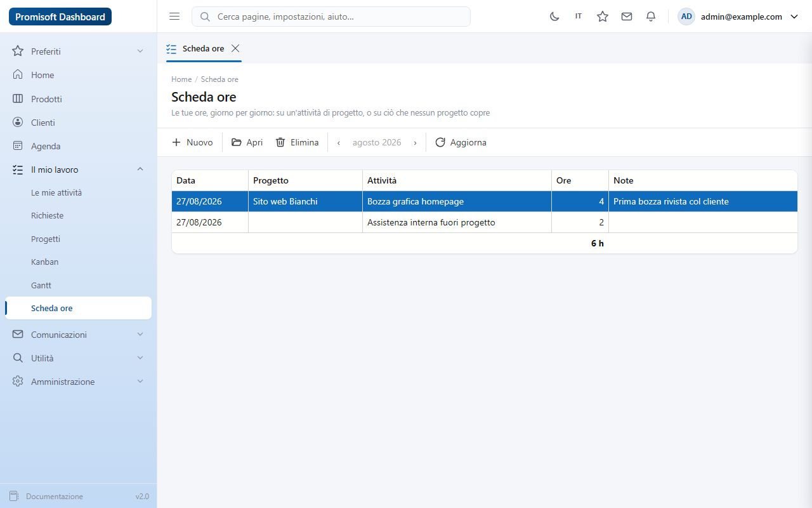Switch language using the IT button
812x508 pixels.
[x=579, y=17]
